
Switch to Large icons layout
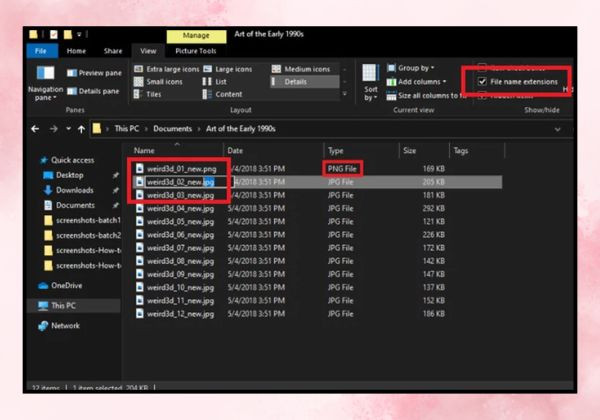pos(228,69)
